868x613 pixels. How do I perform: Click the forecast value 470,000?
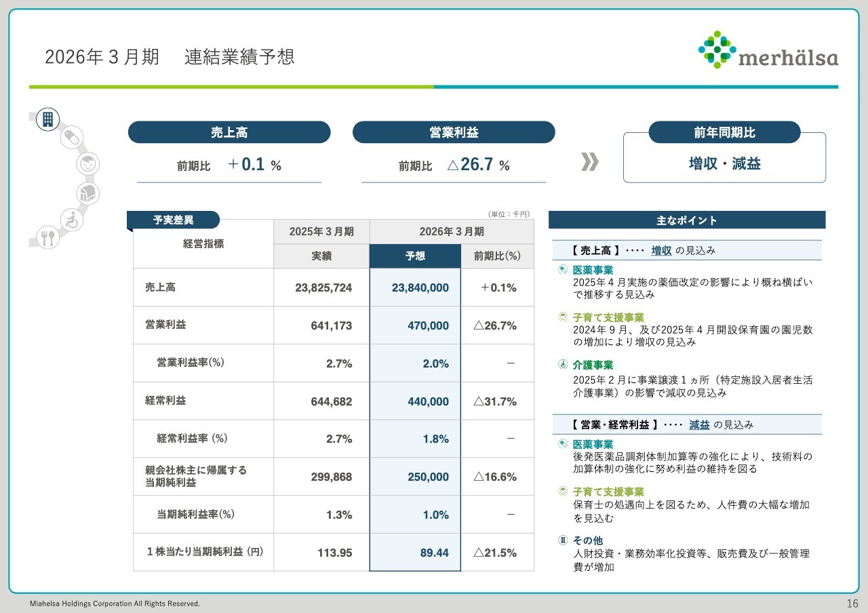click(428, 325)
